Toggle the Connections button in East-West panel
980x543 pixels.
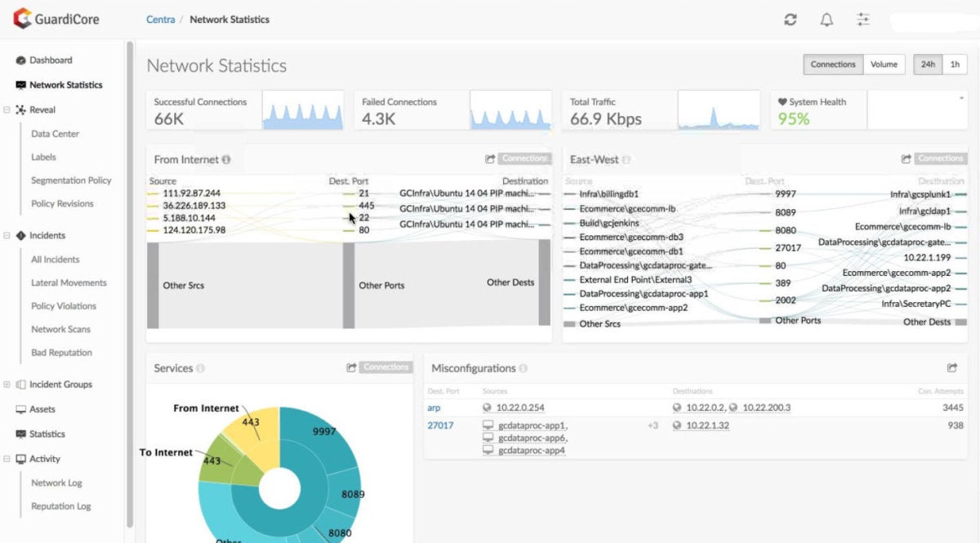click(941, 159)
